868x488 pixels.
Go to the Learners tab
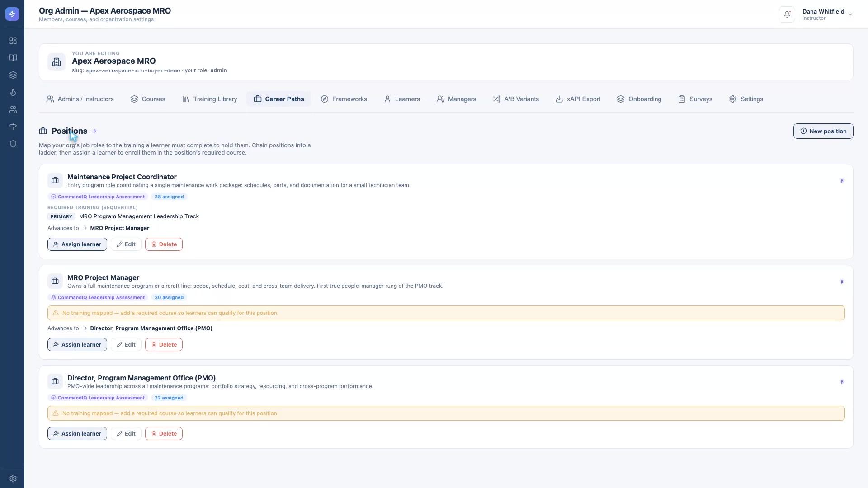(402, 99)
